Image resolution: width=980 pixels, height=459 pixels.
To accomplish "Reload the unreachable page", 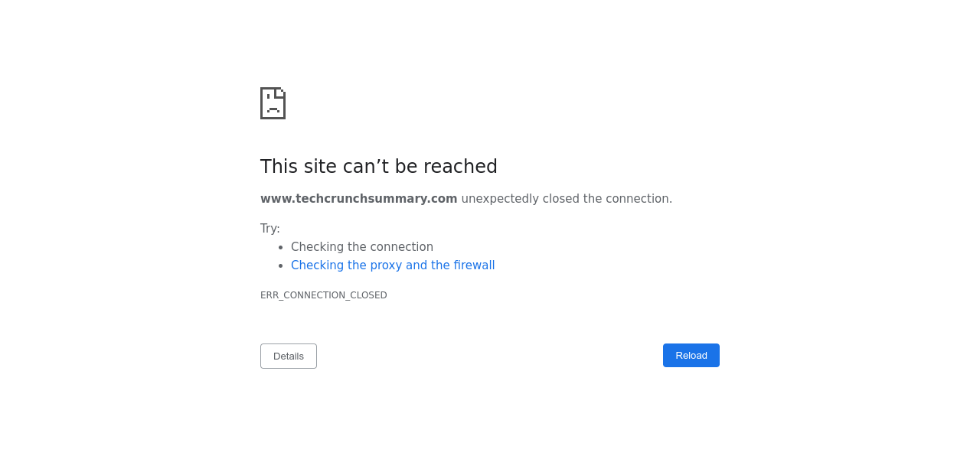I will [691, 356].
